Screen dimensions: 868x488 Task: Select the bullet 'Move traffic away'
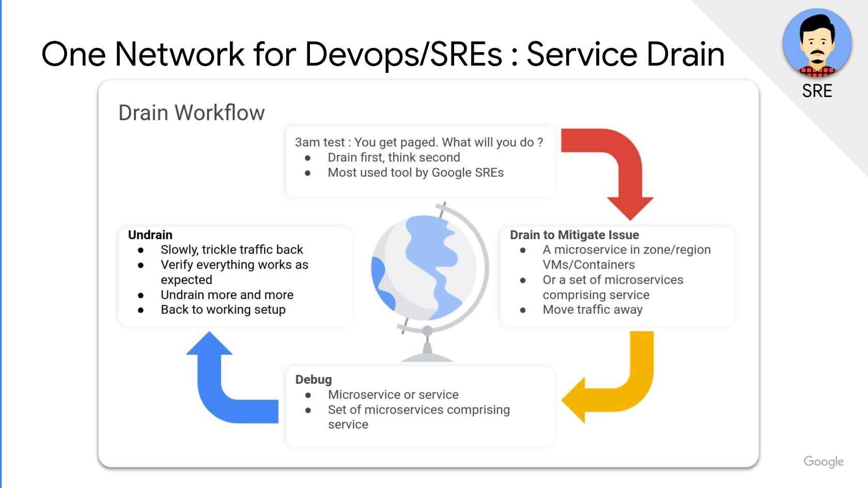point(592,309)
